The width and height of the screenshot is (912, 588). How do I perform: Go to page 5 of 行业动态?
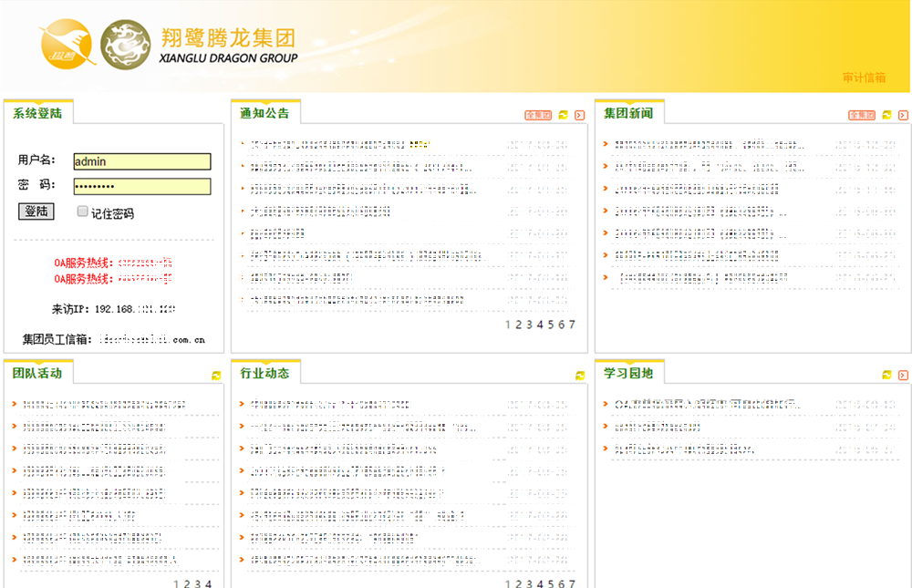551,583
